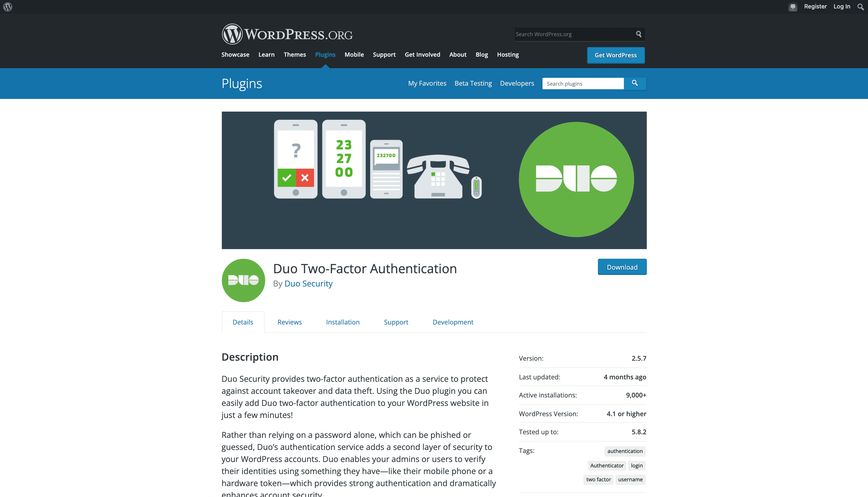
Task: Click the WordPress logo icon in top-left
Action: pyautogui.click(x=8, y=6)
